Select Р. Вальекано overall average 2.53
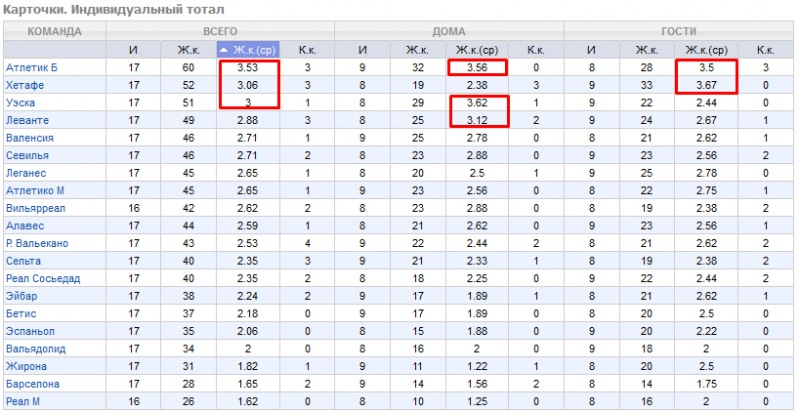This screenshot has width=800, height=412. tap(248, 243)
